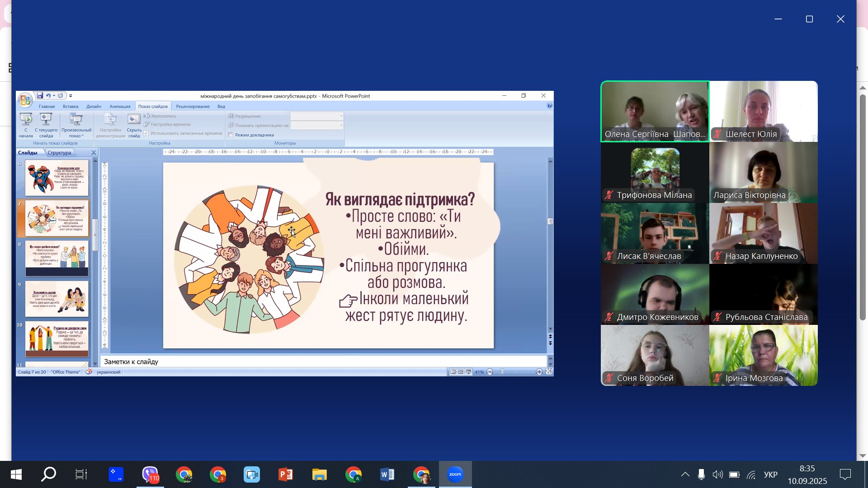Toggle Использовать записанные времена checkbox
Viewport: 868px width, 488px height.
(146, 133)
